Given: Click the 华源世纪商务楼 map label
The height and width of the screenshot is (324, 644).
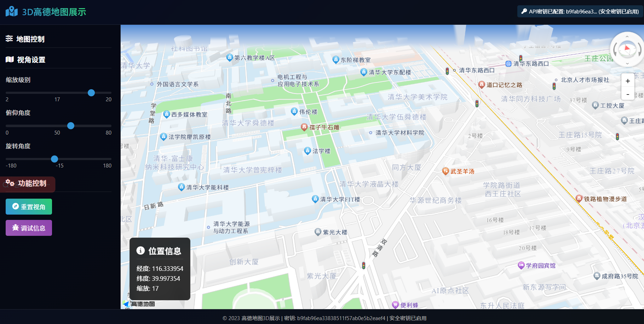Looking at the screenshot, I should pyautogui.click(x=436, y=200).
